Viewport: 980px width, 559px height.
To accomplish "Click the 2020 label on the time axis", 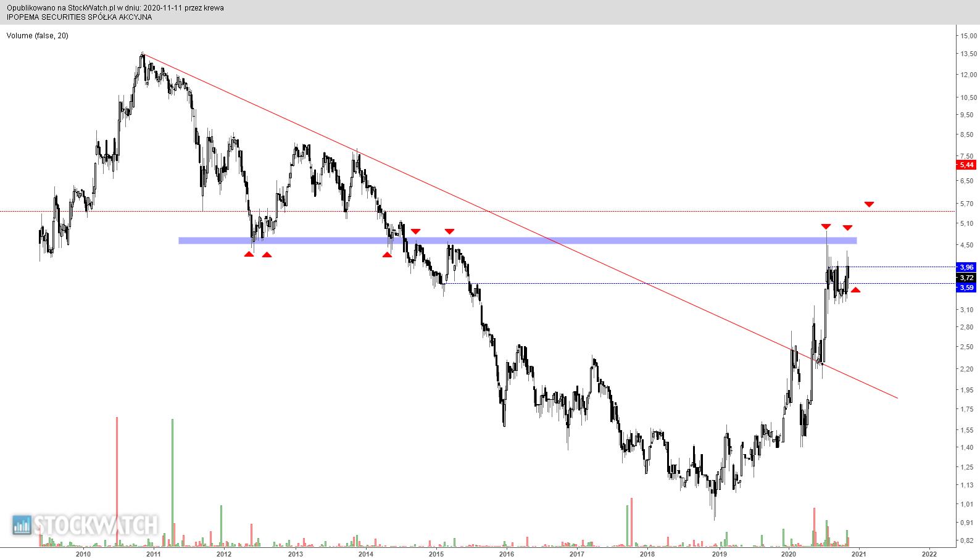I will [x=789, y=554].
